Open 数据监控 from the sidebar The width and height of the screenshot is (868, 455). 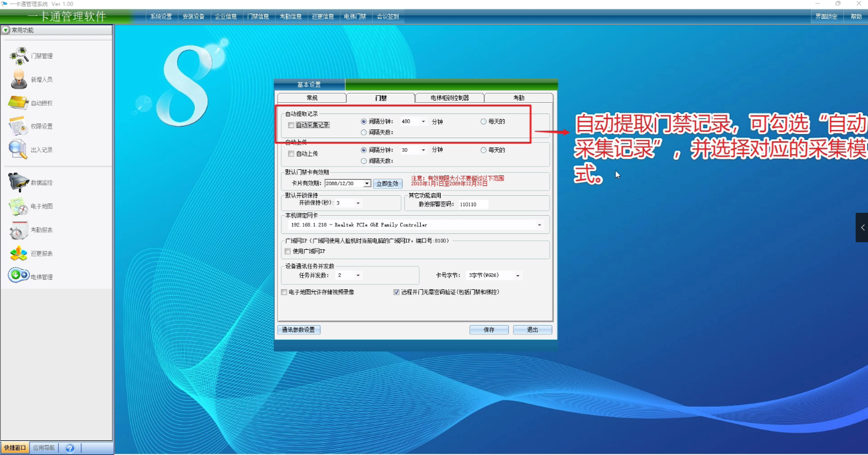[32, 183]
